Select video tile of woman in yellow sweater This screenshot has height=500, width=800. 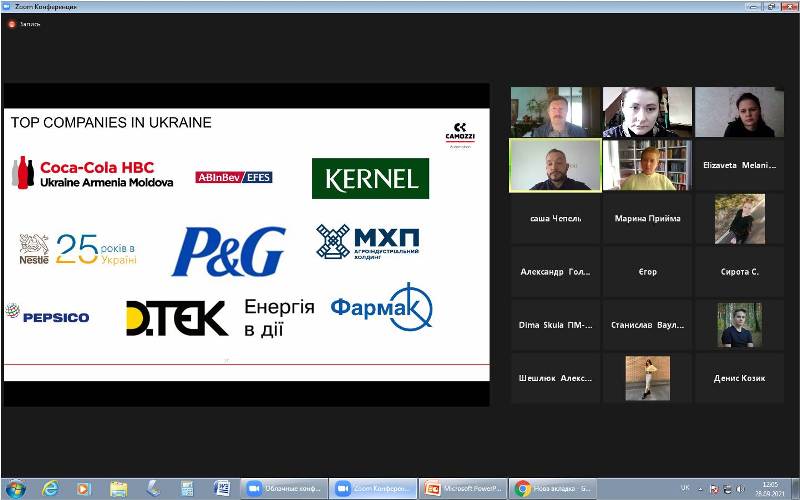tap(647, 165)
